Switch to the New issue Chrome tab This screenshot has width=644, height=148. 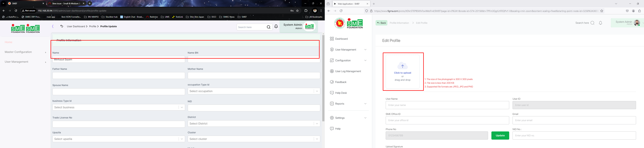tap(66, 4)
